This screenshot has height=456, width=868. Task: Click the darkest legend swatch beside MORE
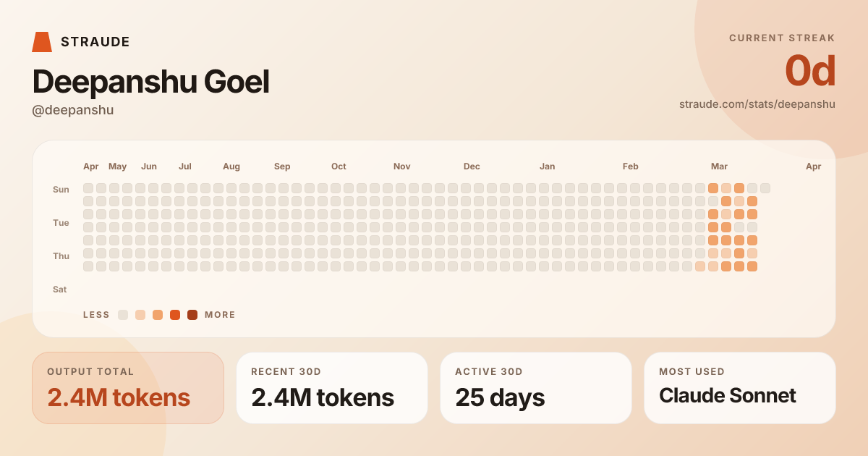(x=192, y=315)
